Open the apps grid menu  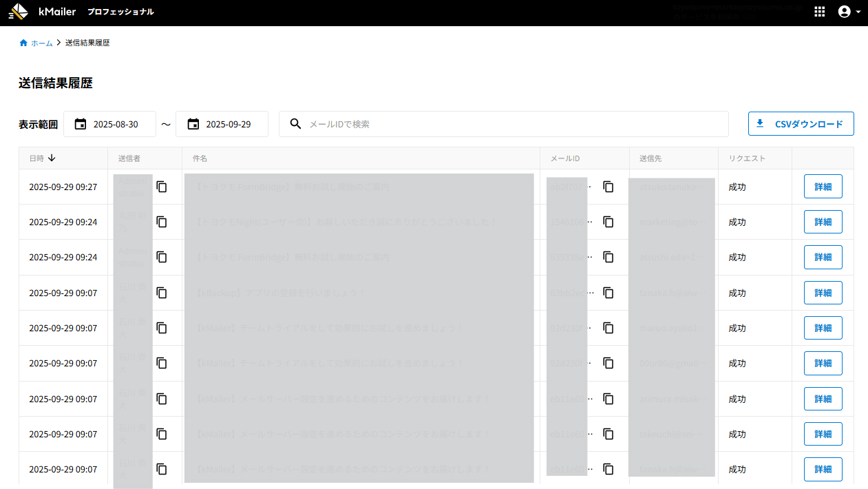click(819, 12)
